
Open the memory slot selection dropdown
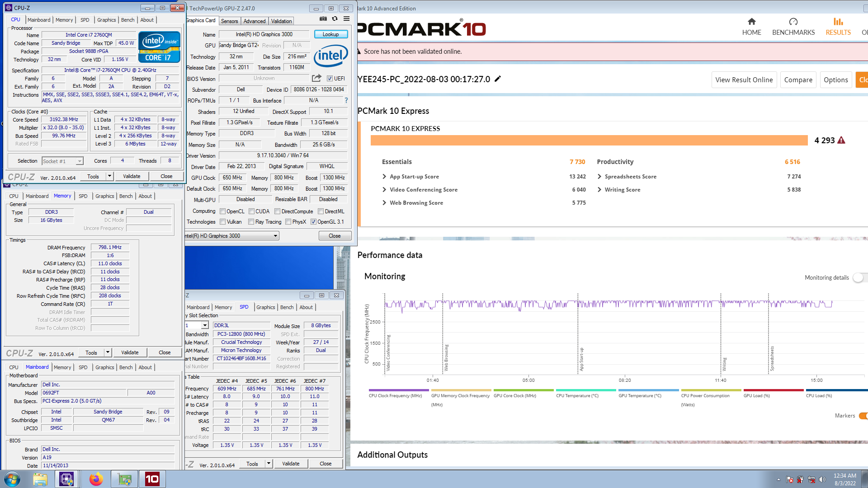pos(205,325)
